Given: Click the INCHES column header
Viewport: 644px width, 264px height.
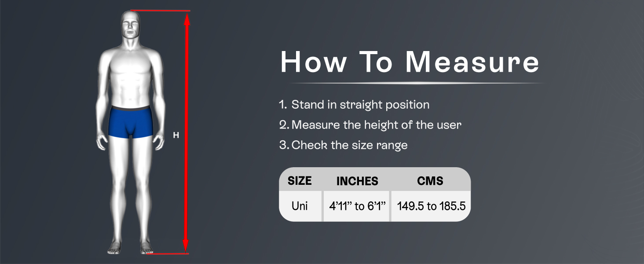Looking at the screenshot, I should [x=357, y=181].
